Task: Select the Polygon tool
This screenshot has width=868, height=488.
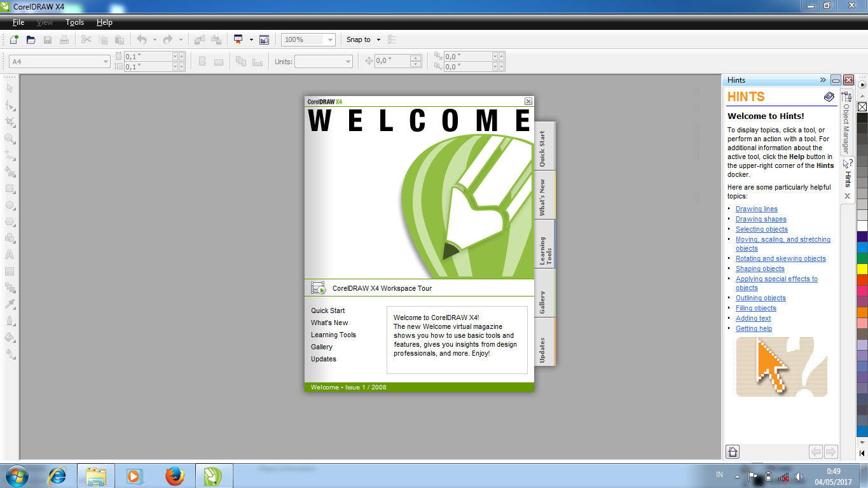Action: [10, 221]
